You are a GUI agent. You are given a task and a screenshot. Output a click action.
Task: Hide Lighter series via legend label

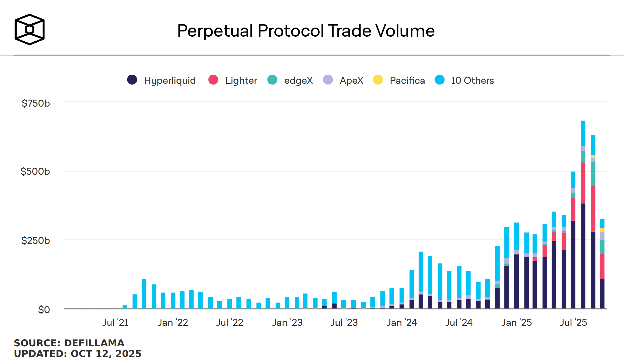(241, 81)
